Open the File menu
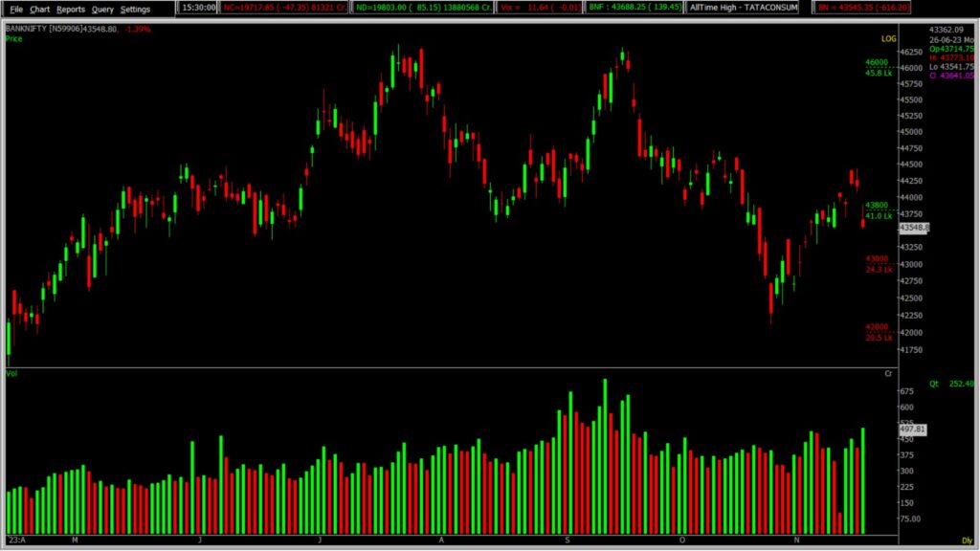The image size is (980, 551). click(x=16, y=10)
